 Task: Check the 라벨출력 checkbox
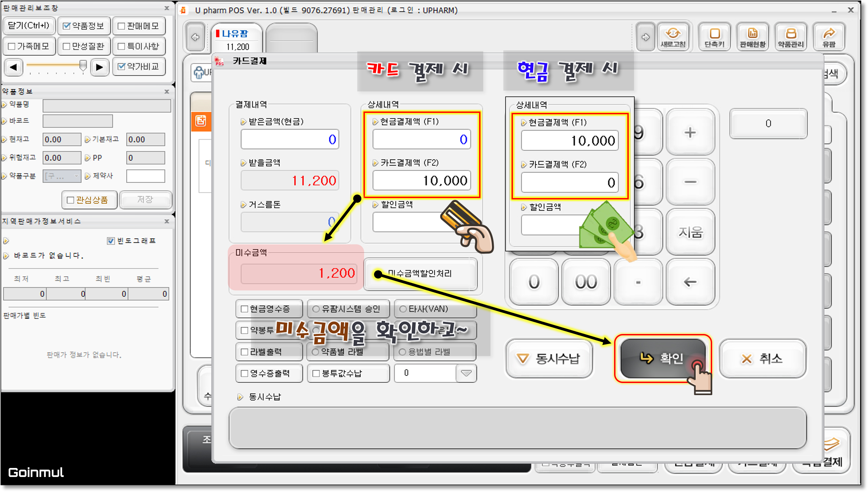tap(244, 352)
